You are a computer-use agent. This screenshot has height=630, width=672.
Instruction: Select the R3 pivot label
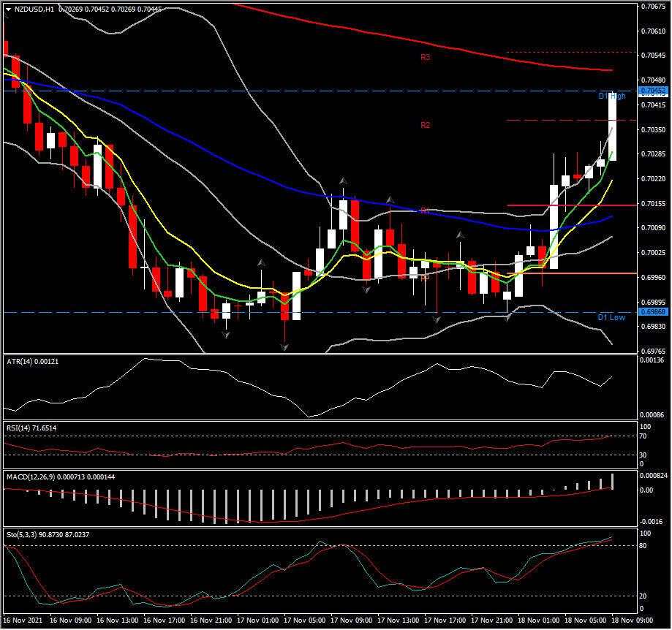425,57
